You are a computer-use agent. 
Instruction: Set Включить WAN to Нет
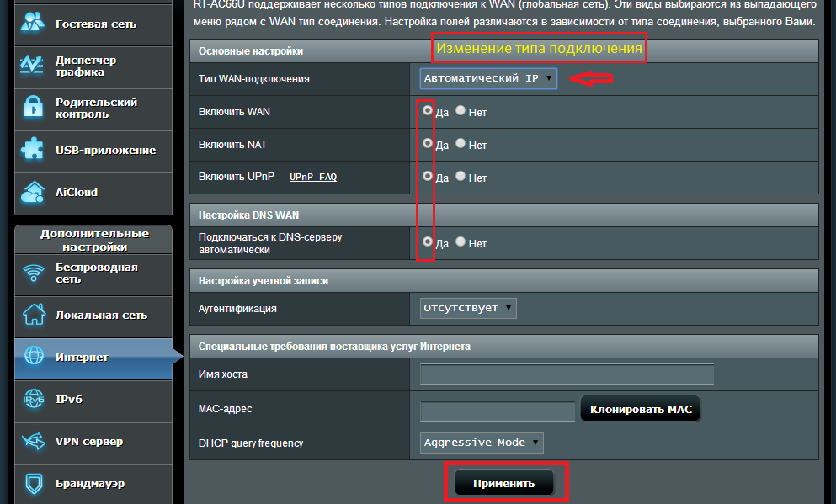pyautogui.click(x=461, y=111)
